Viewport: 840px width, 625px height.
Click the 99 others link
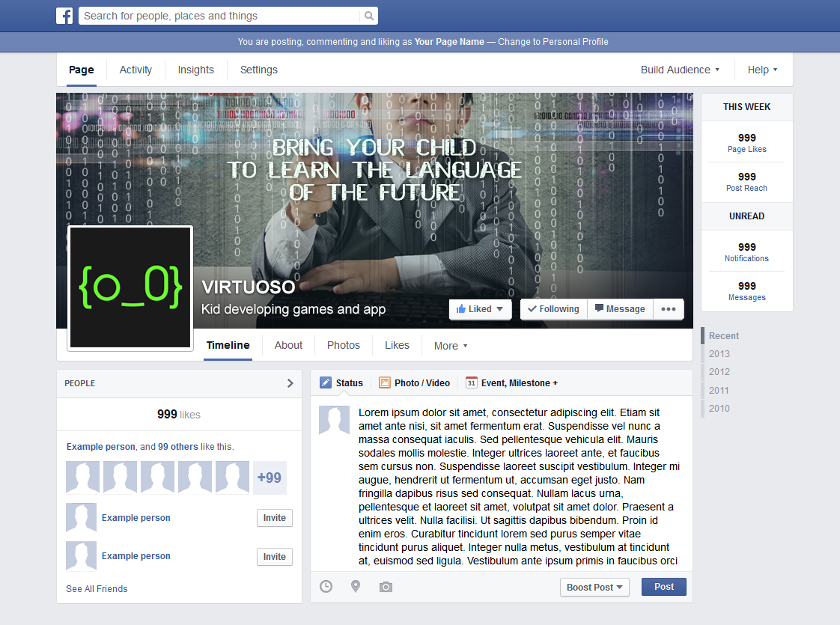pos(178,447)
